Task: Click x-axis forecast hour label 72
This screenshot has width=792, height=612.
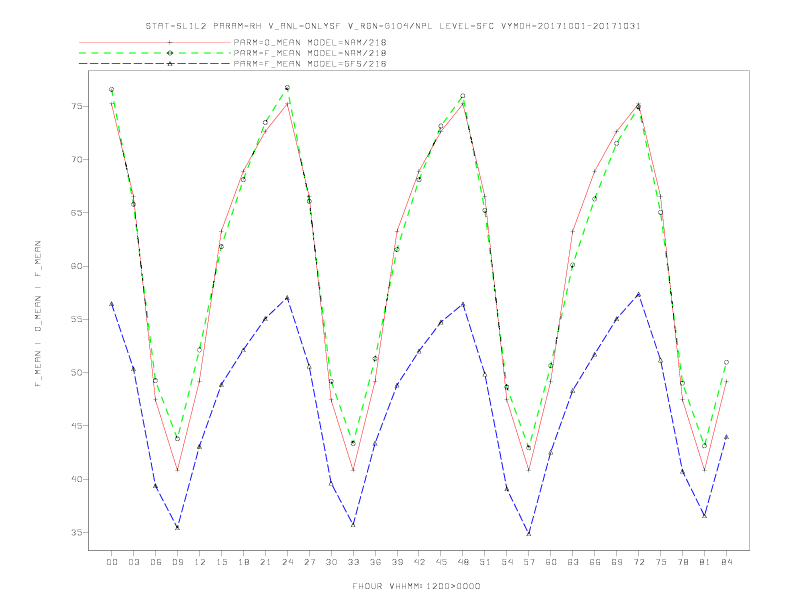Action: (639, 562)
